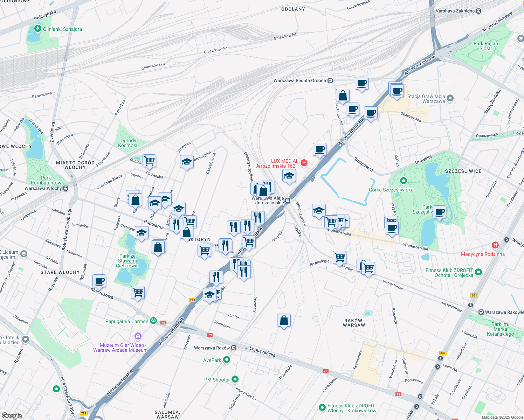Open the AvePark green pin
The width and height of the screenshot is (524, 420).
[227, 359]
